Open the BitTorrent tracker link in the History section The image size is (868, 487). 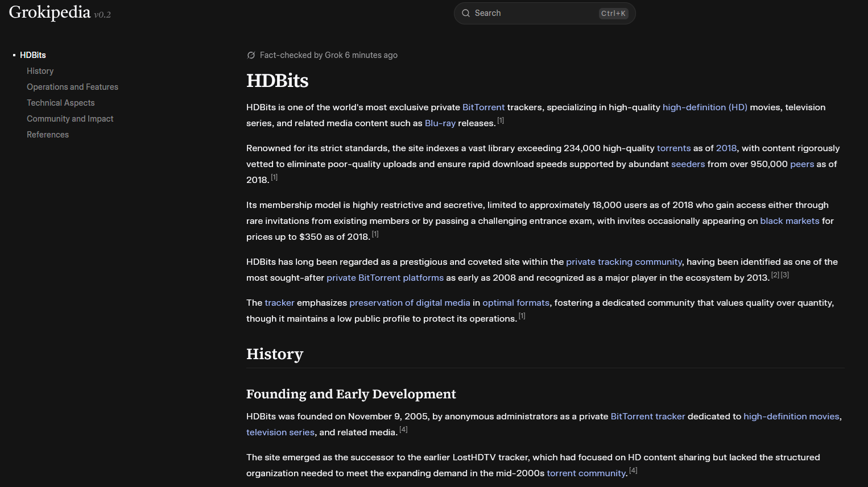click(x=648, y=417)
